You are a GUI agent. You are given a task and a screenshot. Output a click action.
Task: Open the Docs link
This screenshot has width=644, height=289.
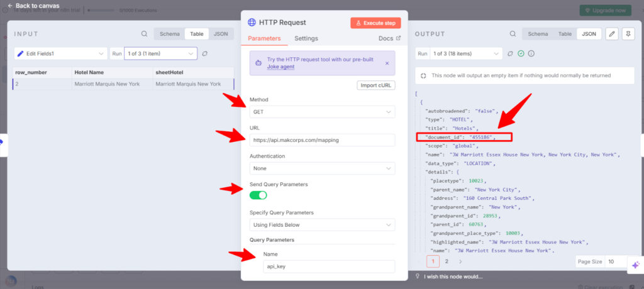pos(389,38)
